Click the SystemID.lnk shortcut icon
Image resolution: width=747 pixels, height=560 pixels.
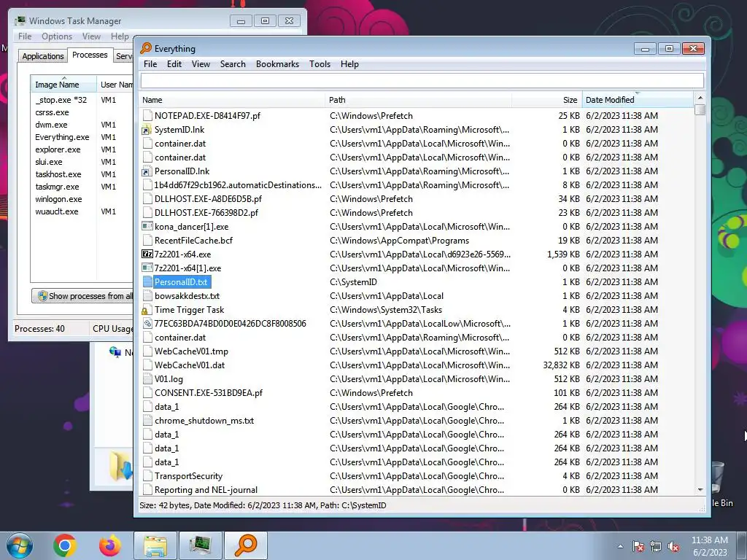point(147,130)
